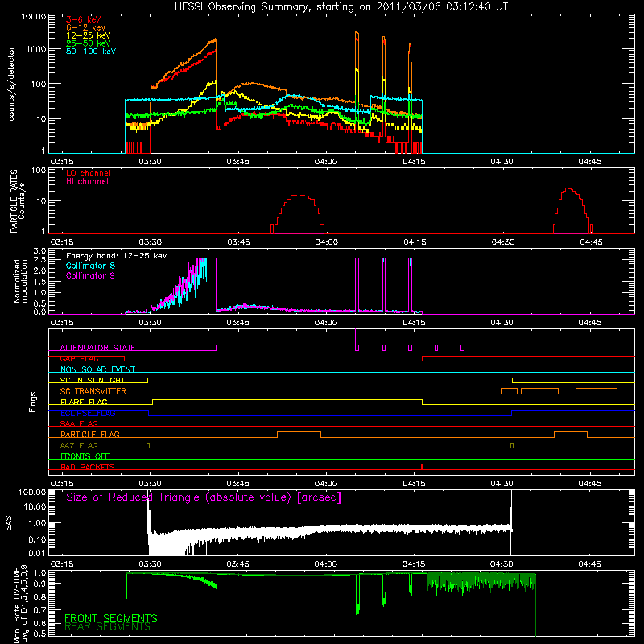Select the 'counts/s/detector' y-axis title
This screenshot has height=644, width=644.
tap(11, 84)
